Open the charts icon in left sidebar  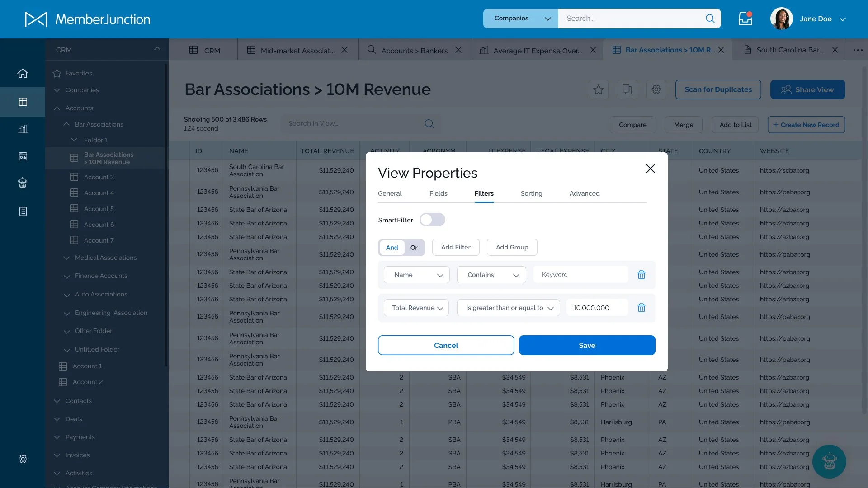[x=23, y=129]
